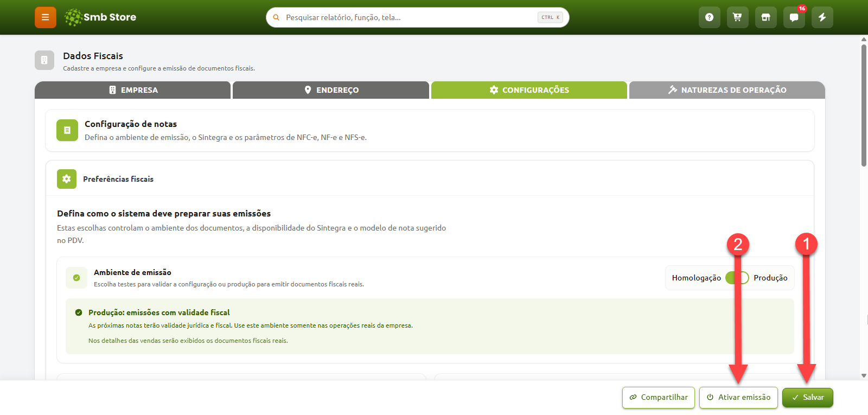This screenshot has width=868, height=415.
Task: Click the Ativar emissão button
Action: tap(738, 398)
